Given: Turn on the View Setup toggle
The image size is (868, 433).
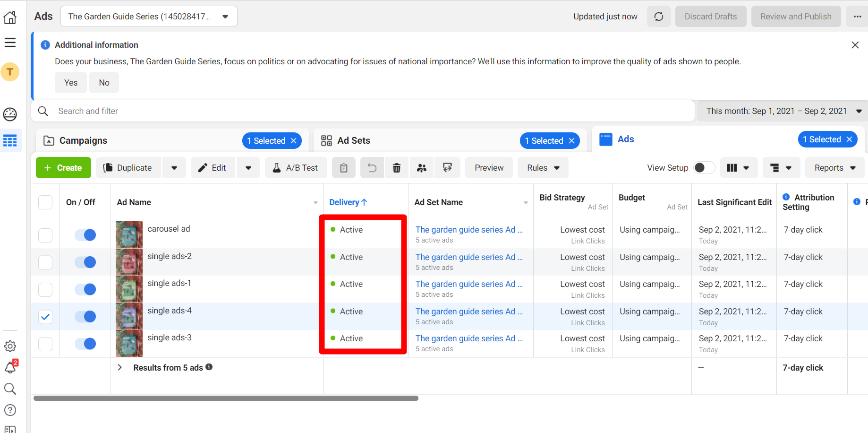Looking at the screenshot, I should pyautogui.click(x=704, y=168).
